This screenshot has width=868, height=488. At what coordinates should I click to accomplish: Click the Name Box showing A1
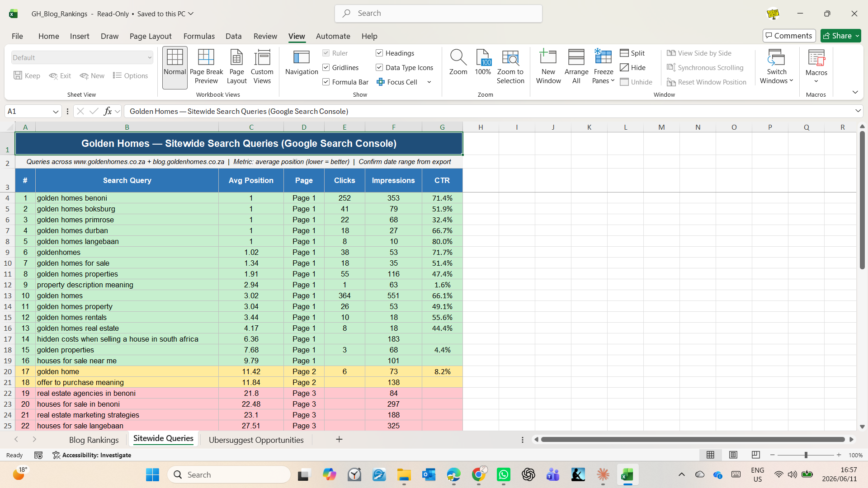(x=28, y=111)
